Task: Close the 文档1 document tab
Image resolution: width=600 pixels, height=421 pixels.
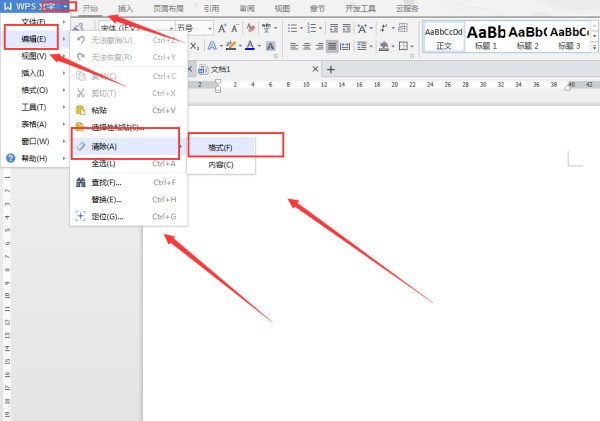Action: (316, 69)
